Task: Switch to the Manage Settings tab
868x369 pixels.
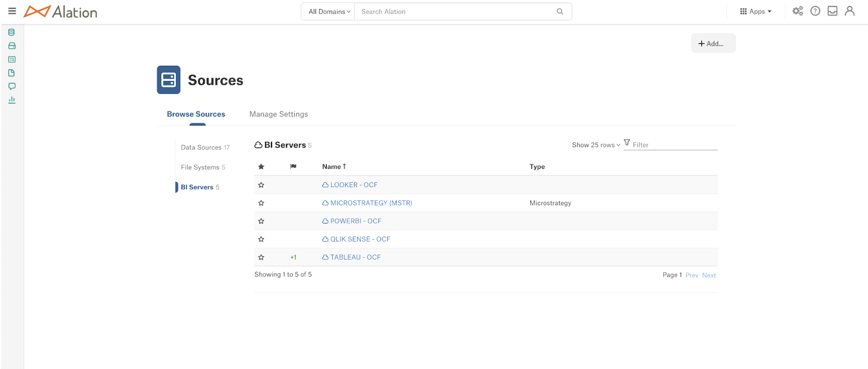Action: coord(278,114)
